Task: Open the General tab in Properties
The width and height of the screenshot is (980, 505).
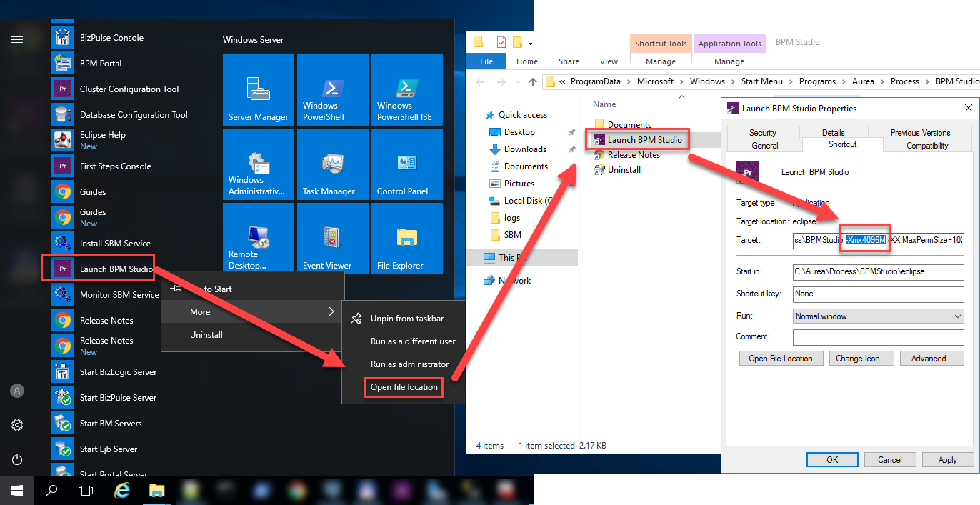Action: tap(765, 145)
